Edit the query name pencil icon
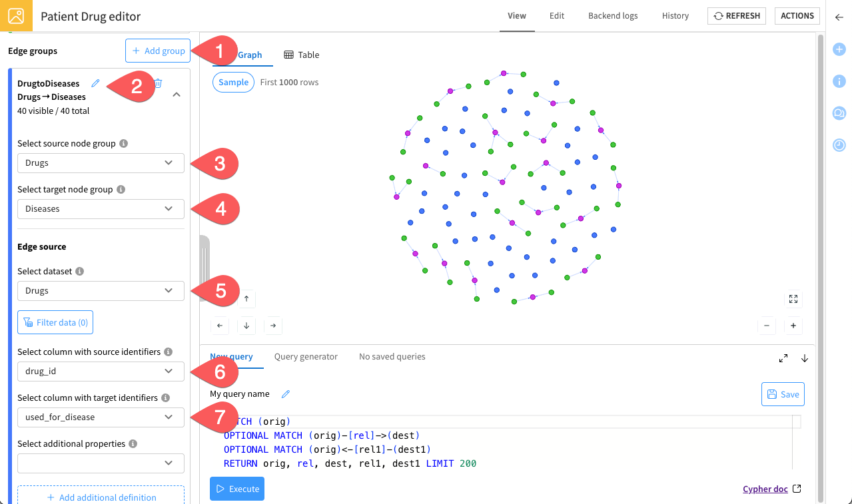Viewport: 852px width, 504px height. pos(286,394)
